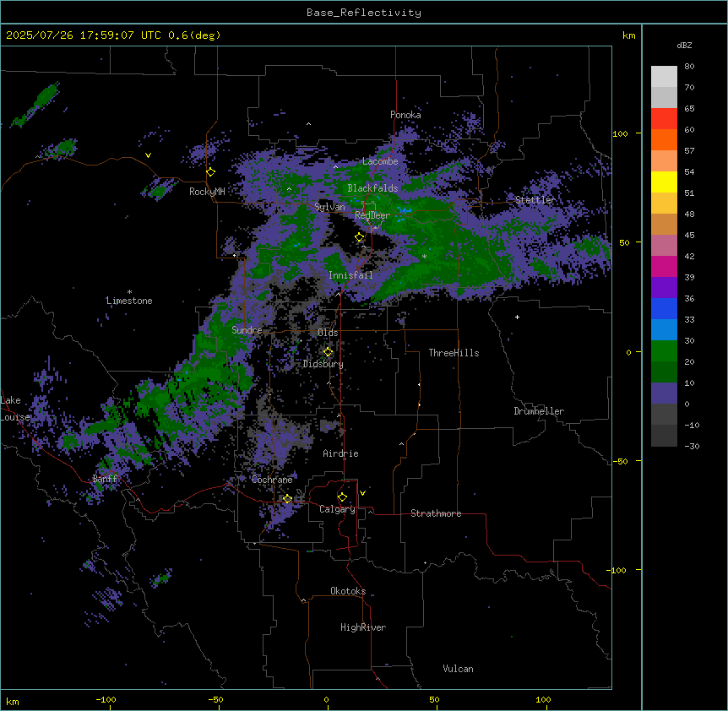
Task: Pick the light gray 70–80 dBZ swatch
Action: pos(664,77)
